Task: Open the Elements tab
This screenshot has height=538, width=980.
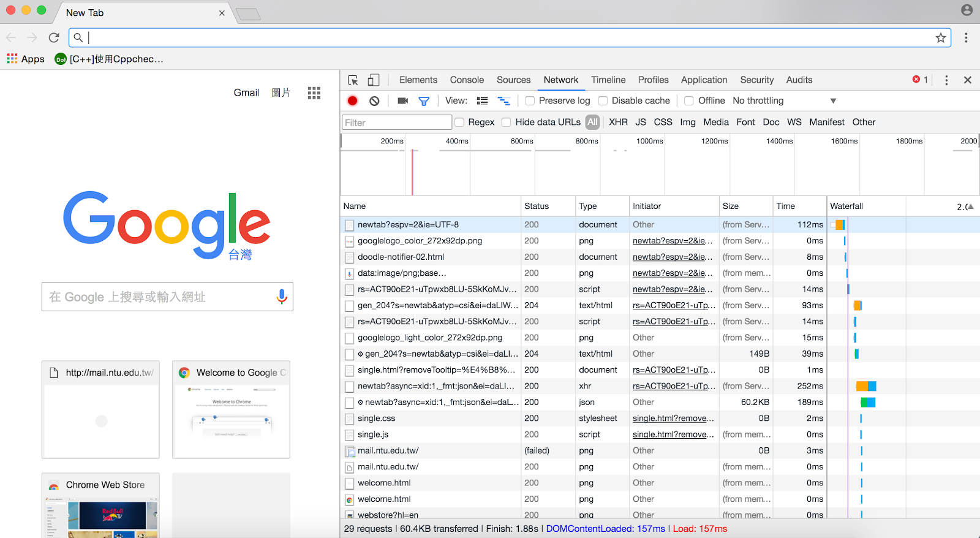Action: click(x=418, y=80)
